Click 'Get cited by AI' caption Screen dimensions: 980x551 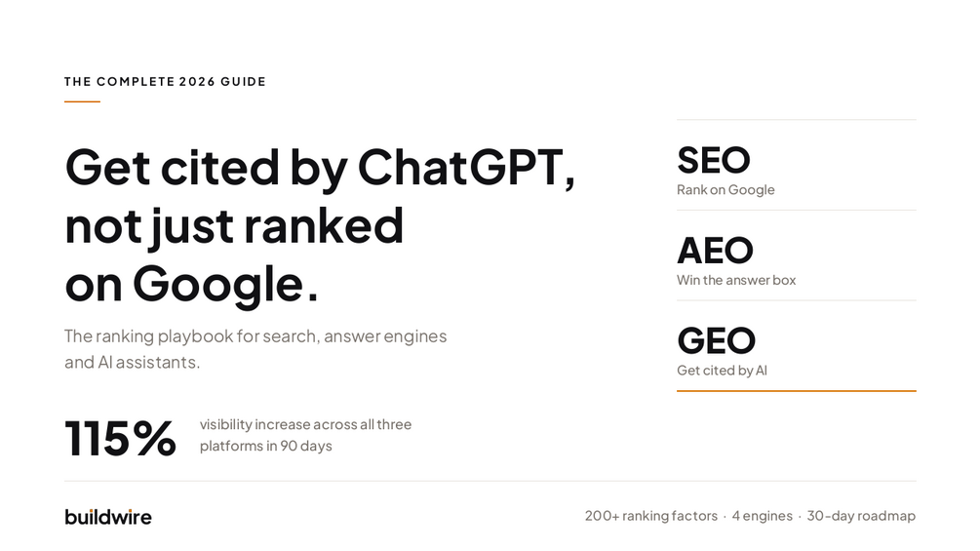722,371
